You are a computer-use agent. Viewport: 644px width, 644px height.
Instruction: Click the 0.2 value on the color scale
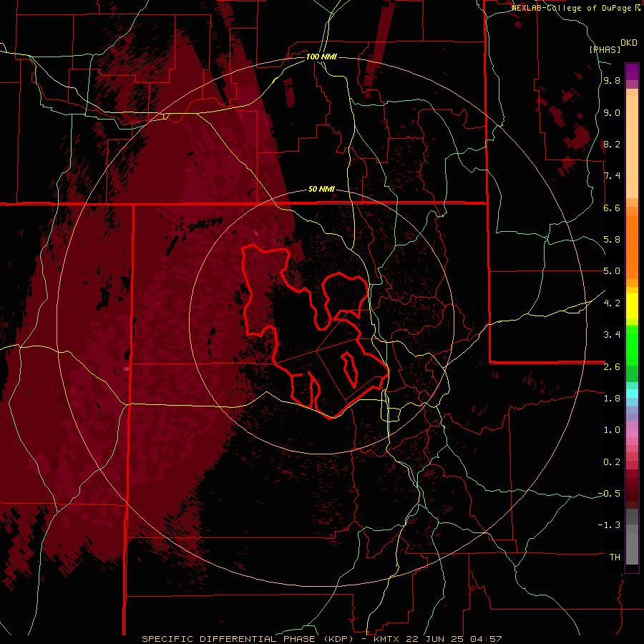point(612,462)
